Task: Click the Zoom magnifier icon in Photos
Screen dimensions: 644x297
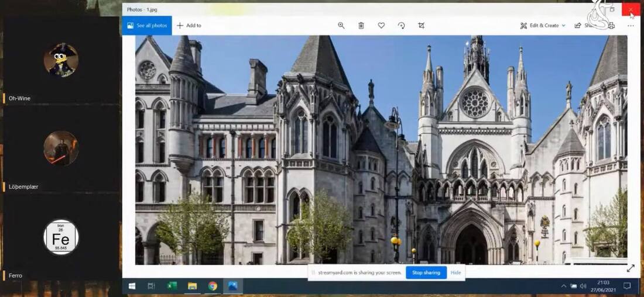Action: click(341, 26)
